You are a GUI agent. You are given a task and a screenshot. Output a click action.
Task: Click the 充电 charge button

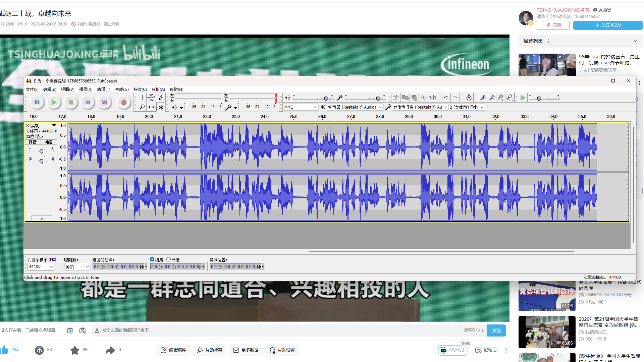(553, 25)
